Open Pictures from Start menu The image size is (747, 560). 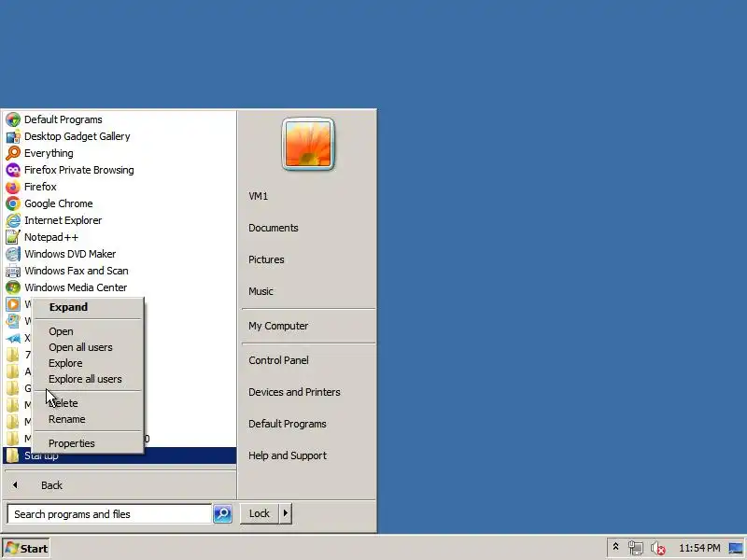[x=266, y=260]
